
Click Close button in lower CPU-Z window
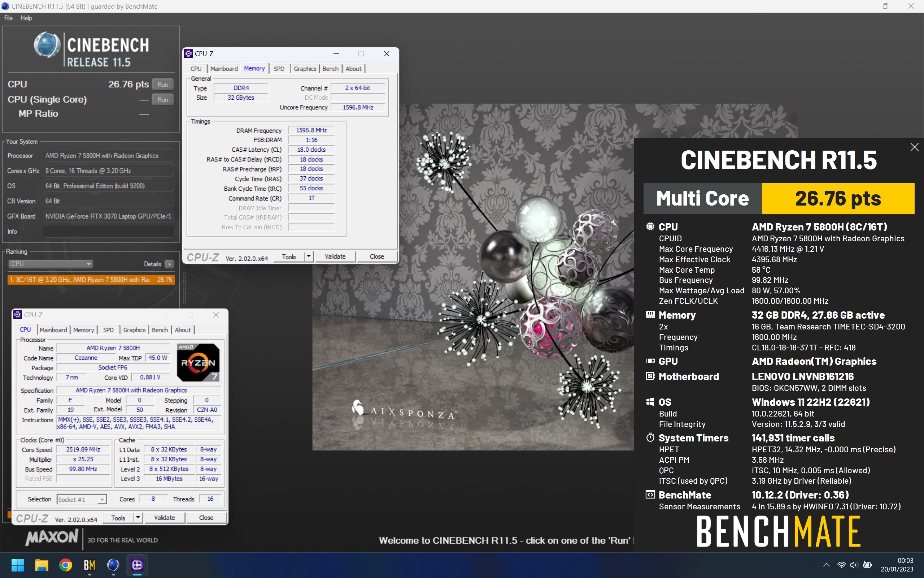[206, 518]
